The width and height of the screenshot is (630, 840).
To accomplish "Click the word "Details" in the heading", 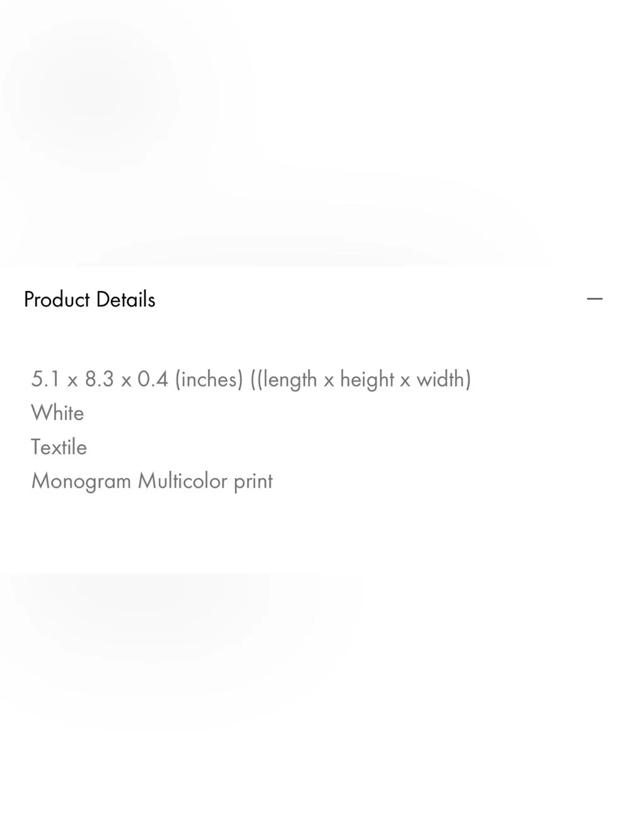I will (126, 299).
